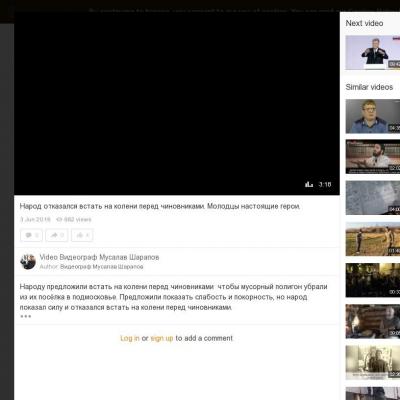400x400 pixels.
Task: Click the share arrow icon button
Action: point(57,235)
